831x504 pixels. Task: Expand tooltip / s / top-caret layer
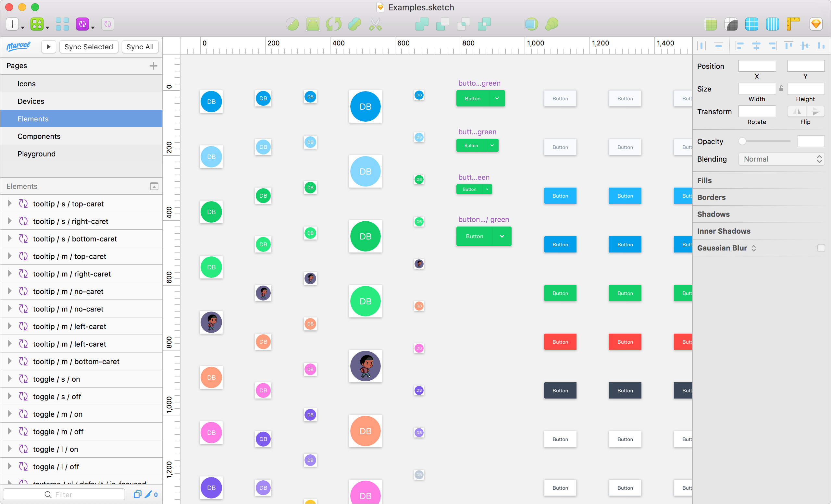pyautogui.click(x=9, y=203)
